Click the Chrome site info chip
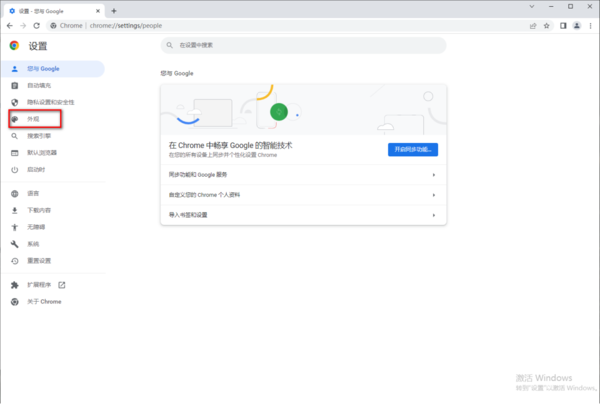The width and height of the screenshot is (600, 404). point(66,26)
